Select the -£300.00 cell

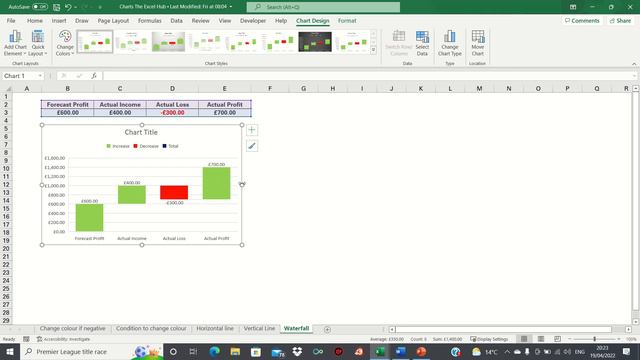172,113
